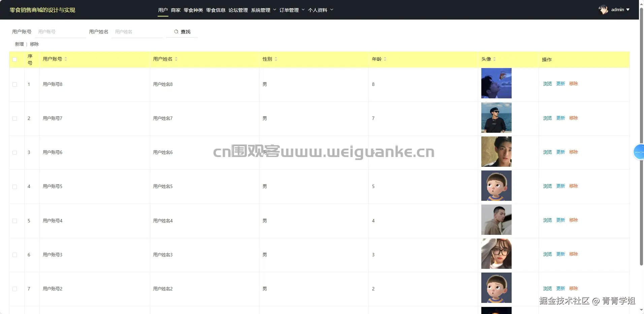Click the 用户账号 search input field
Screen dimensions: 644x314
60,32
